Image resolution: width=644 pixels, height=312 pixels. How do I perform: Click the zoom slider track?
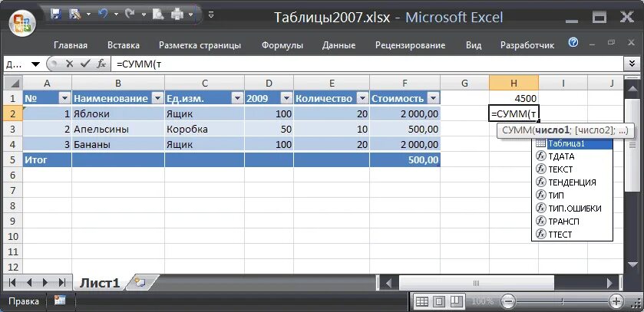click(x=563, y=302)
